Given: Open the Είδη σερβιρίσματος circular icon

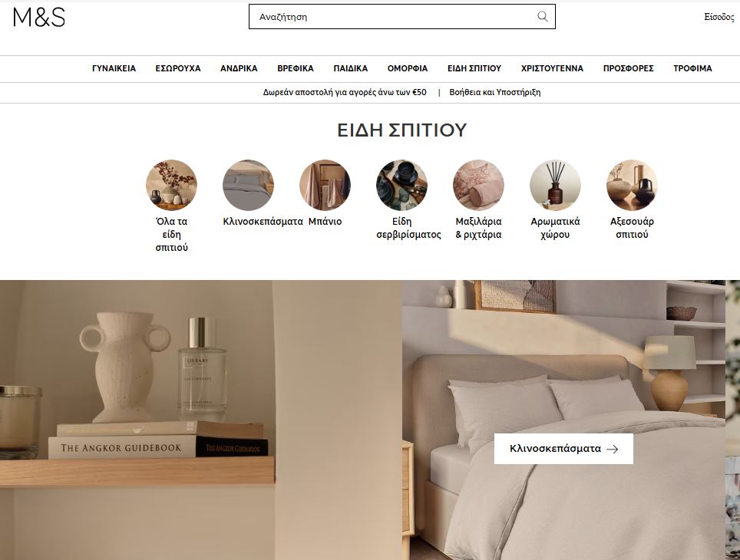Looking at the screenshot, I should pyautogui.click(x=401, y=185).
